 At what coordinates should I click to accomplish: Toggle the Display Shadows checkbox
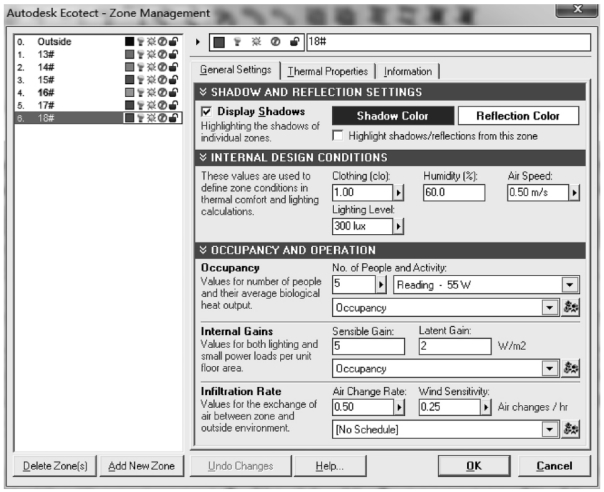(x=206, y=112)
